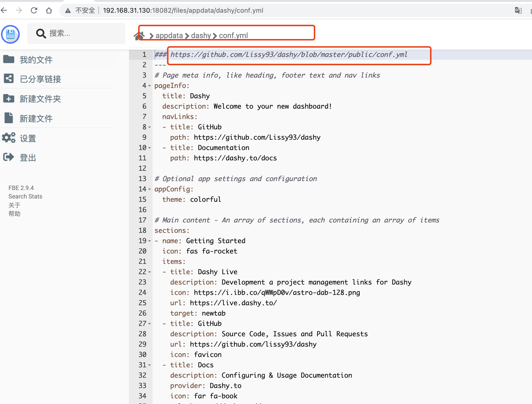Open 我的文件 in the sidebar
532x404 pixels.
(36, 60)
